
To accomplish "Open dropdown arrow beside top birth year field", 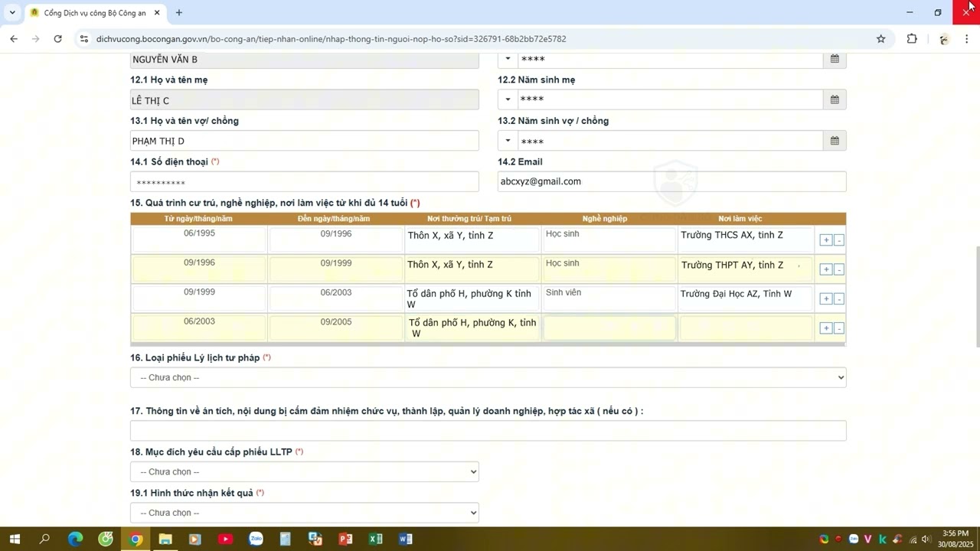I will [508, 59].
